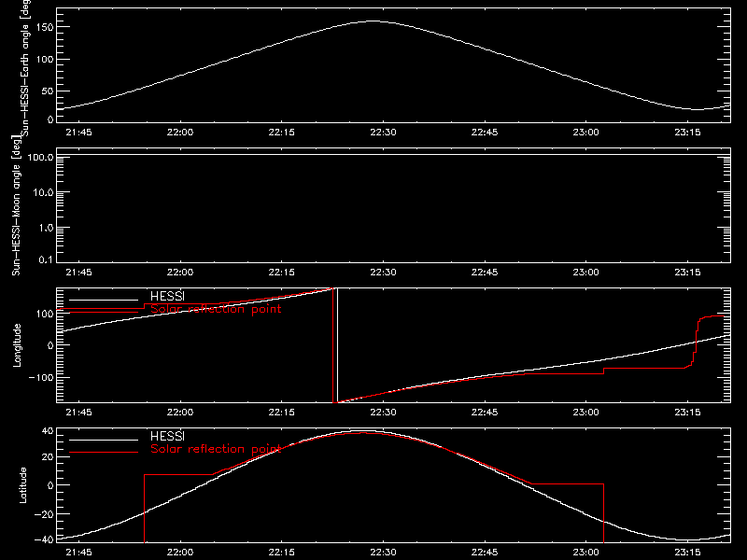Click the 'Latitude' y-axis label
The width and height of the screenshot is (747, 560).
coord(22,485)
